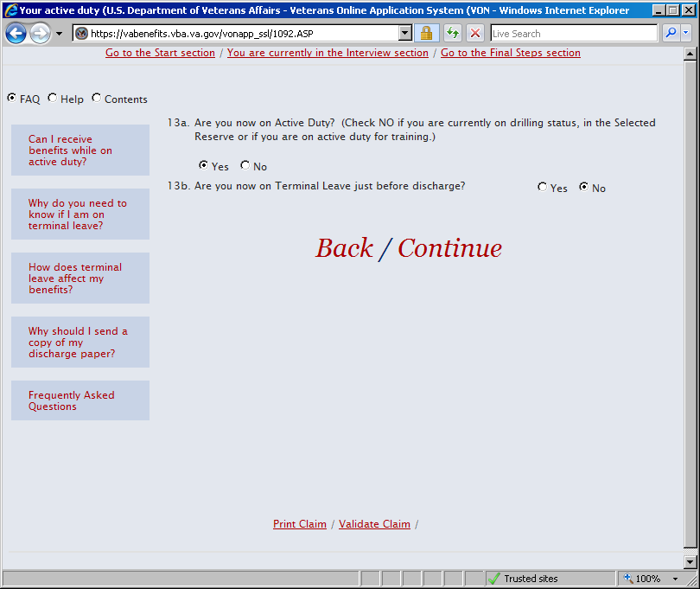Click the VA site favicon in address bar
This screenshot has width=700, height=589.
[81, 34]
